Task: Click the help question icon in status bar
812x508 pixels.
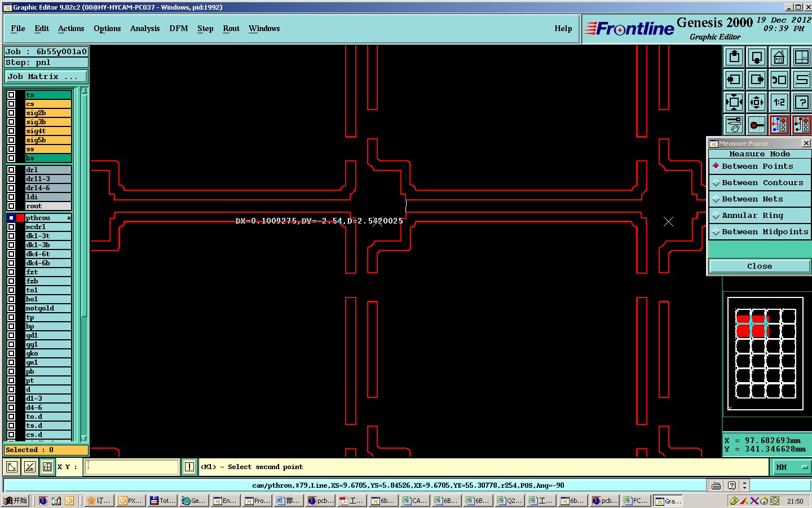Action: point(731,485)
